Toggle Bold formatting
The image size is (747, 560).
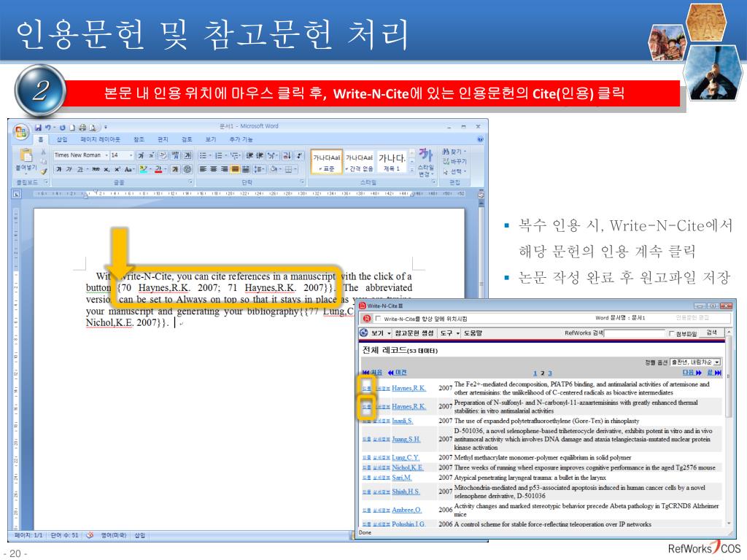[x=59, y=169]
